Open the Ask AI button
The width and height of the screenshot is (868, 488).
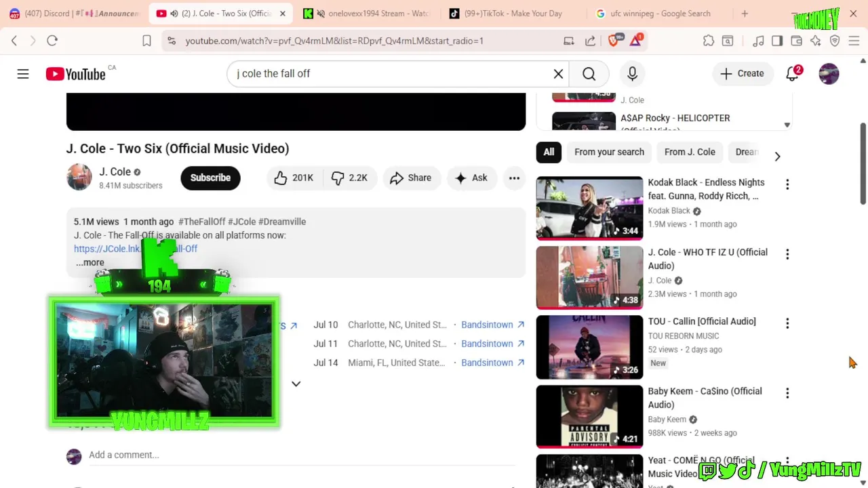point(471,178)
